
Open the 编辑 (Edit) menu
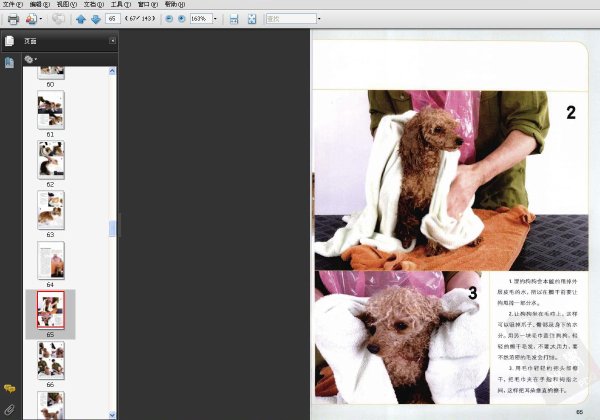(x=40, y=4)
